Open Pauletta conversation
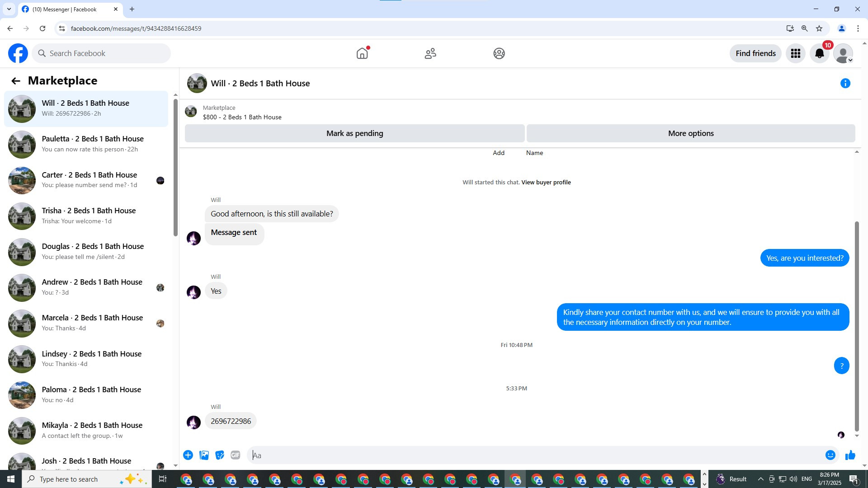 coord(86,144)
